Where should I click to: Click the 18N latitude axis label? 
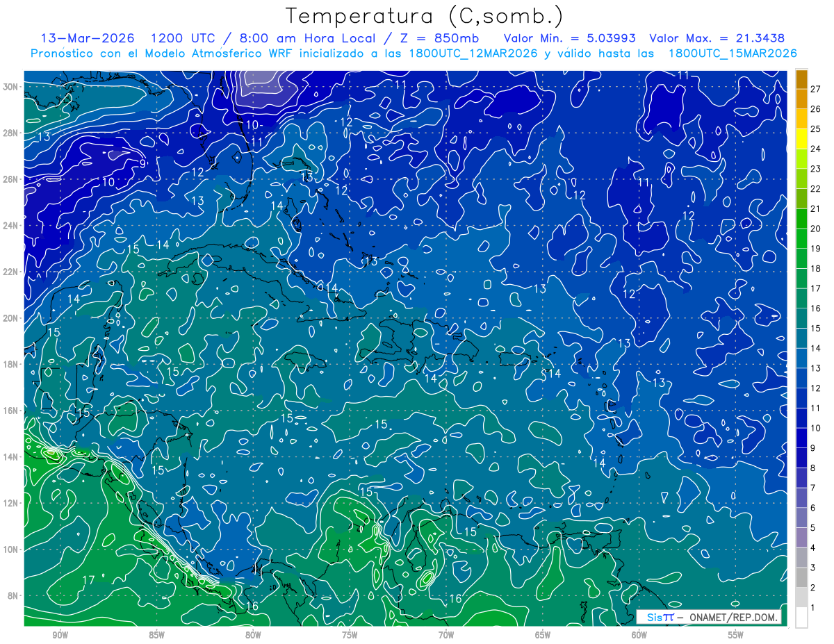click(x=10, y=364)
